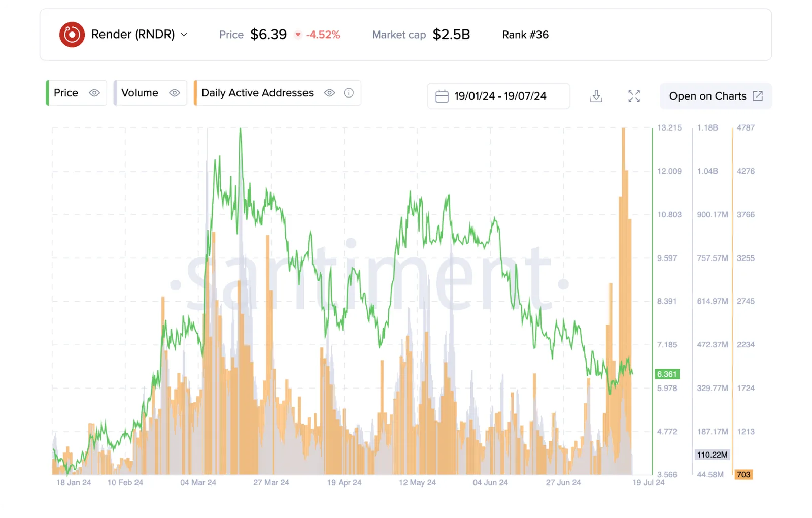
Task: Click the 13.215 price axis label
Action: tap(669, 128)
